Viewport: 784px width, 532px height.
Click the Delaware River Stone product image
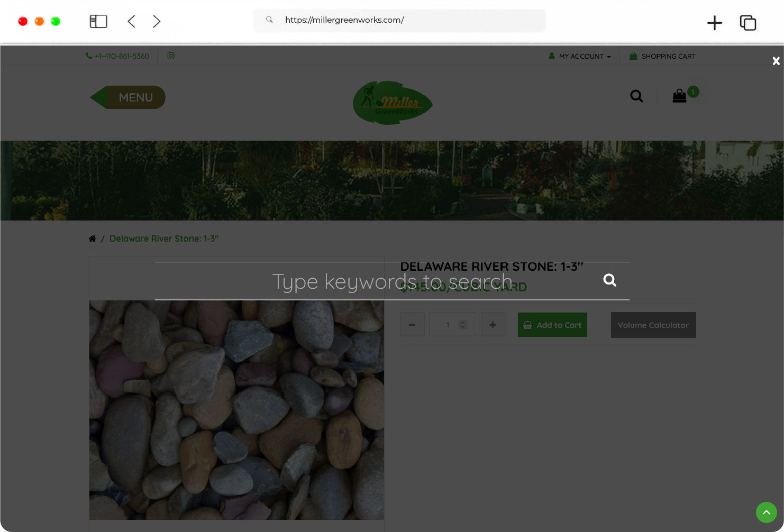(236, 410)
